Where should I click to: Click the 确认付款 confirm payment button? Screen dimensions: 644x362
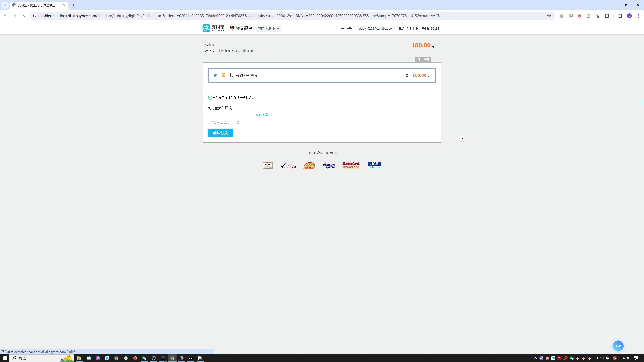[220, 133]
